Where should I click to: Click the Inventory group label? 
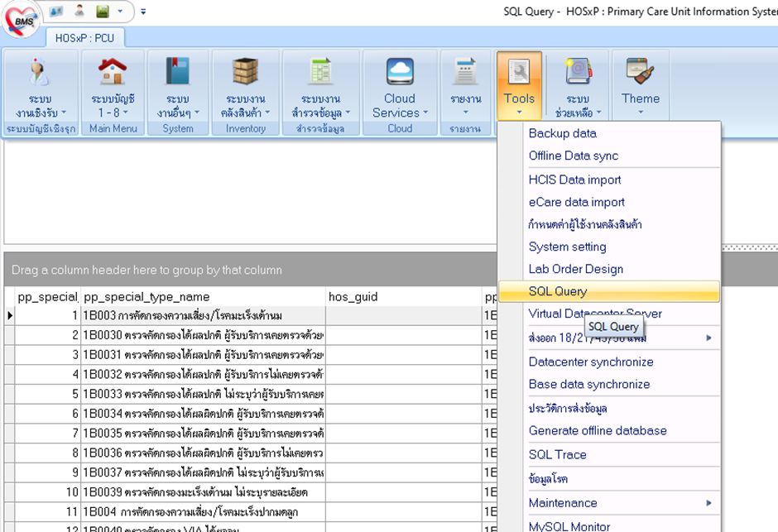pos(246,128)
